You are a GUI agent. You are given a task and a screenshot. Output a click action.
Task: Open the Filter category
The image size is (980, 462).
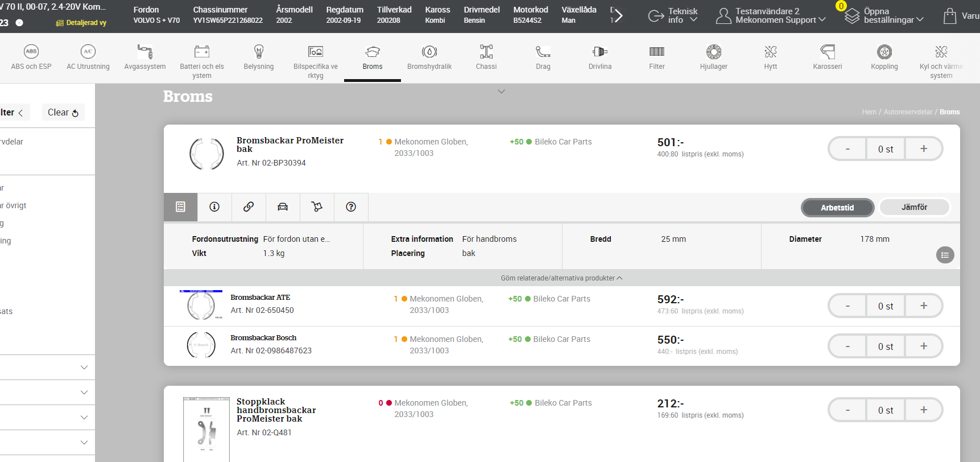(657, 57)
